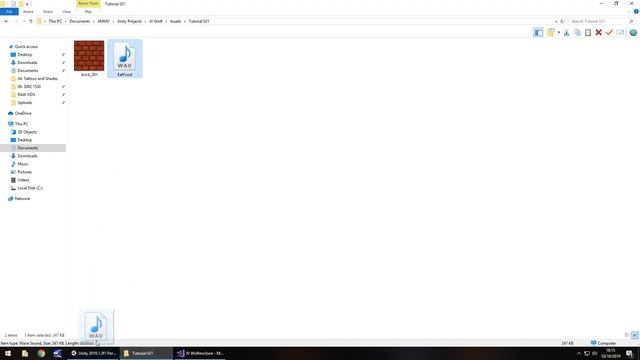The width and height of the screenshot is (640, 360).
Task: Open the Play ribbon tab
Action: point(88,12)
